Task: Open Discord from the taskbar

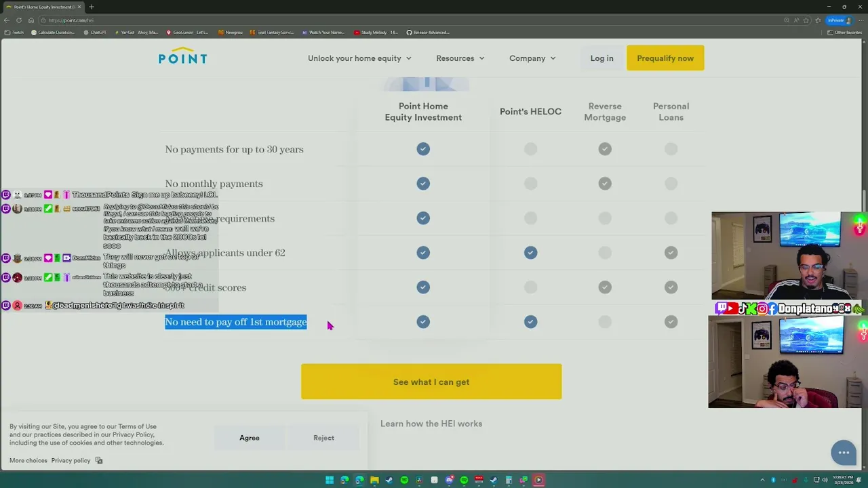Action: click(449, 480)
